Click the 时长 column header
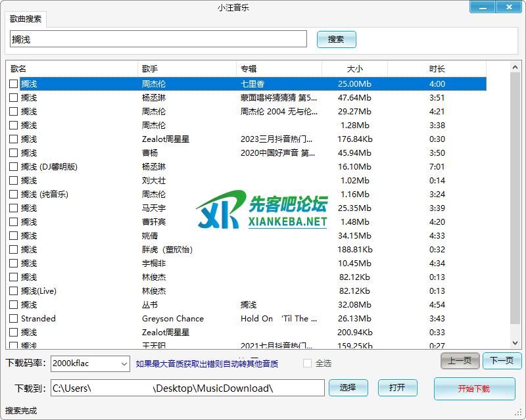Viewport: 526px width, 420px height. point(437,68)
